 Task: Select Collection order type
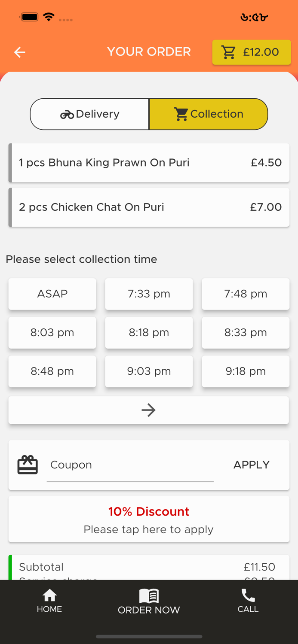[x=208, y=114]
